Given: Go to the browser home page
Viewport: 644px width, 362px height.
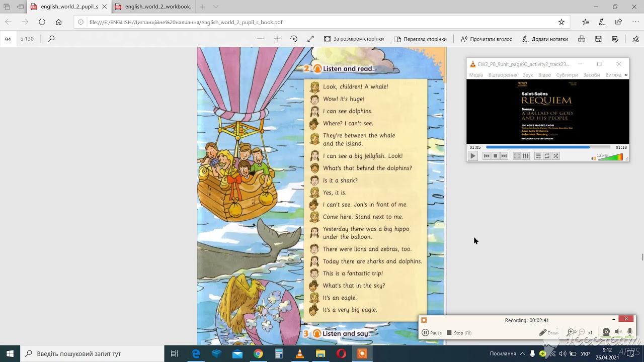Looking at the screenshot, I should point(59,22).
